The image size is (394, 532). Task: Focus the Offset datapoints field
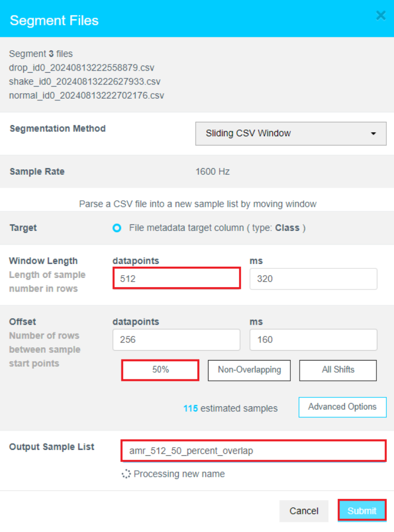click(176, 340)
